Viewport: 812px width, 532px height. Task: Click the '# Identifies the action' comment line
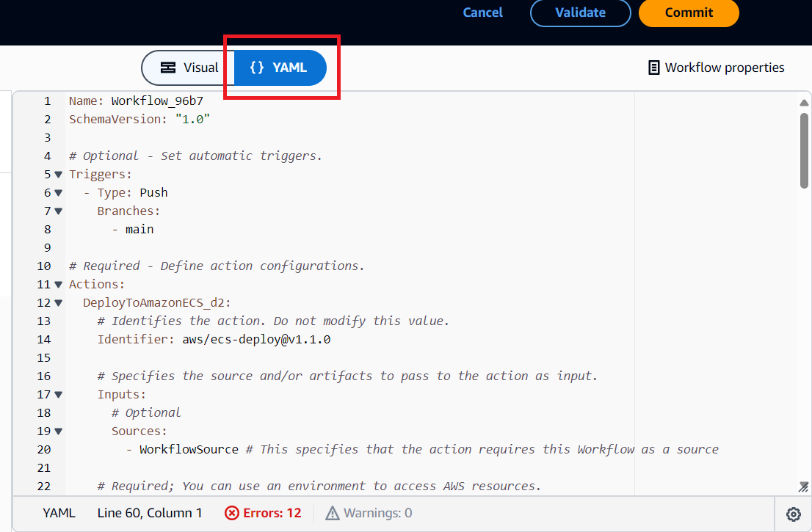pyautogui.click(x=273, y=321)
